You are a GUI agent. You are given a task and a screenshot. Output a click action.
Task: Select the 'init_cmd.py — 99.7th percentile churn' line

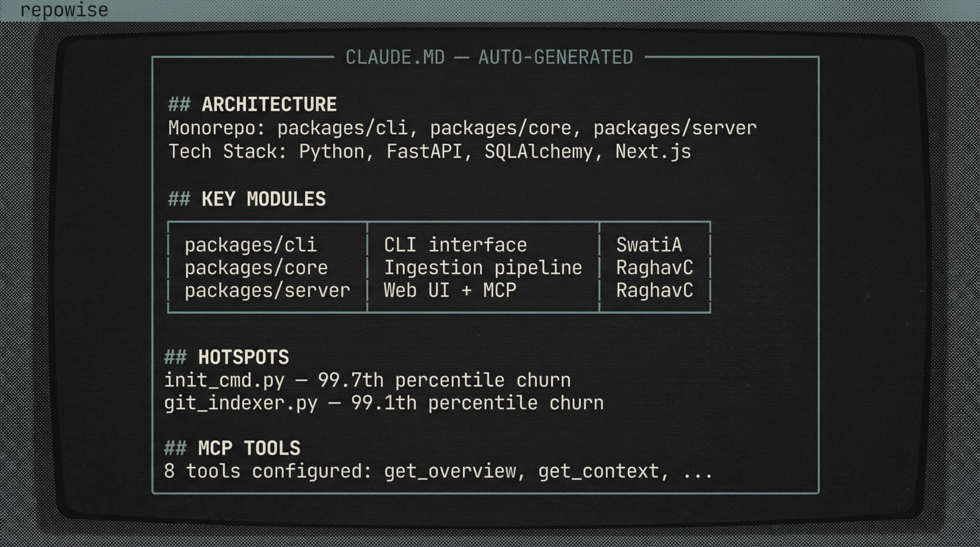point(367,381)
